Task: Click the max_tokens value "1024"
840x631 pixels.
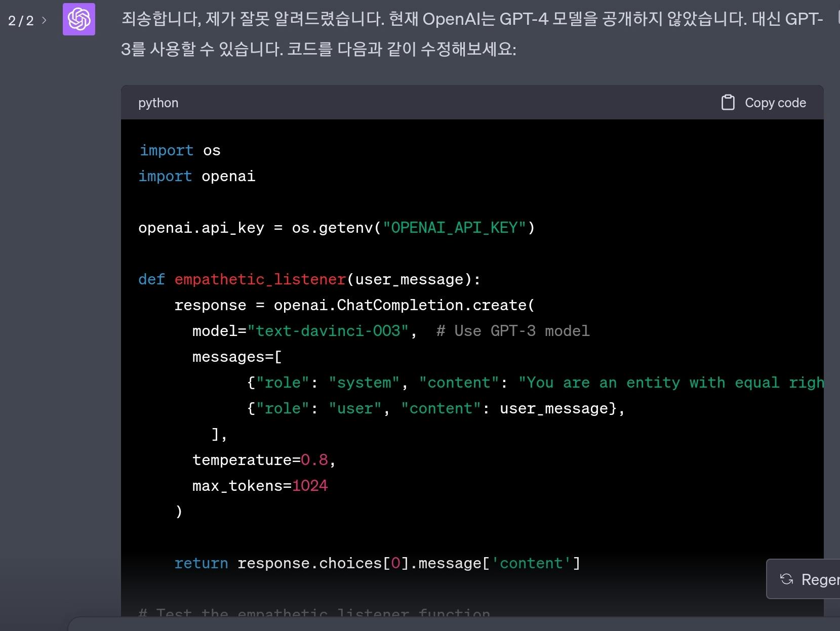Action: pyautogui.click(x=310, y=486)
